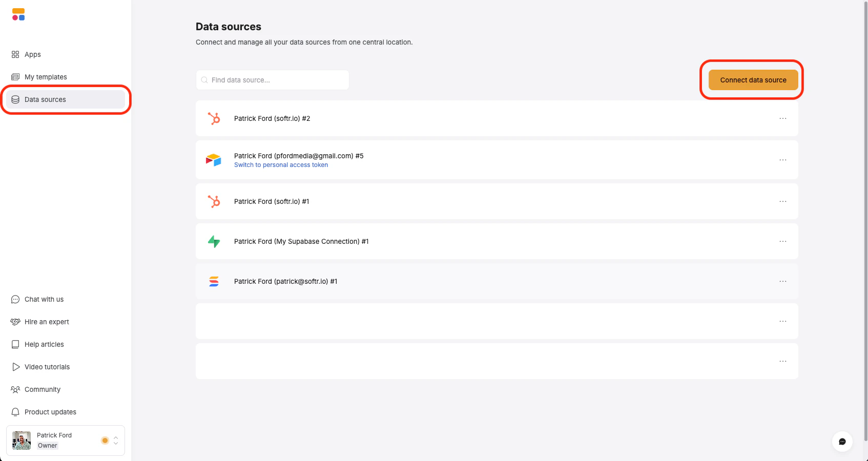
Task: Click Switch to personal access token link
Action: (x=281, y=165)
